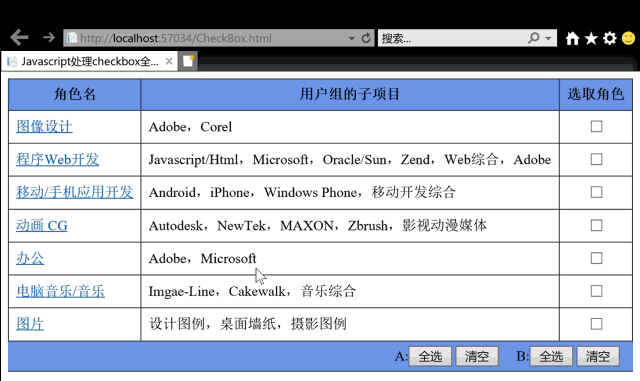Enable the 电脑音乐/音乐 row checkbox
The image size is (640, 381).
[x=596, y=291]
